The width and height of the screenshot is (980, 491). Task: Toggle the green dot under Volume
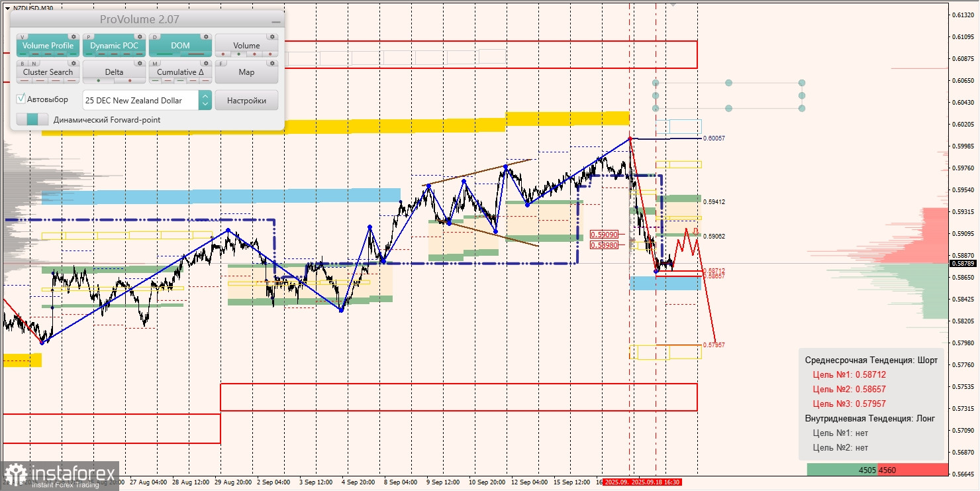point(239,54)
